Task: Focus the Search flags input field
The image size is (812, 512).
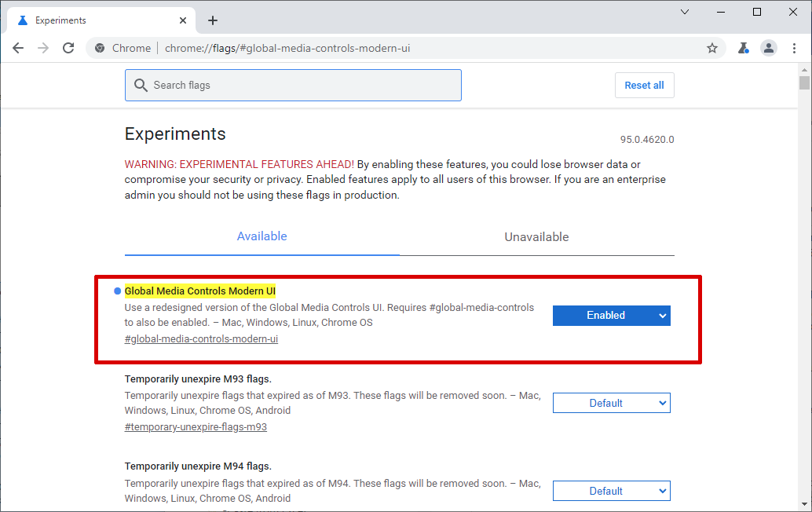Action: [x=302, y=85]
